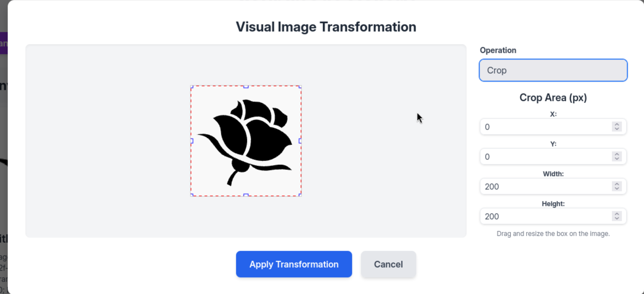644x294 pixels.
Task: Click the top-middle crop resize handle
Action: point(246,87)
